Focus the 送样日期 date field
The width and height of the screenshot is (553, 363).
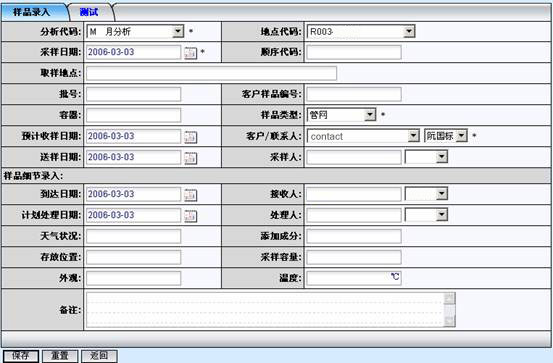tap(133, 157)
